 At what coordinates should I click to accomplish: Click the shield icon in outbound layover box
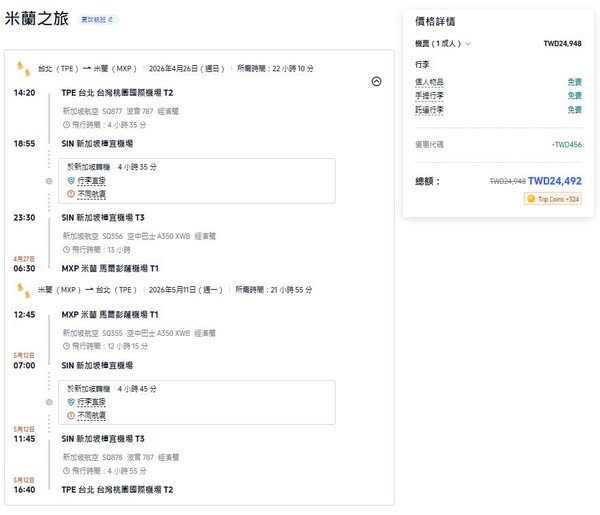71,181
